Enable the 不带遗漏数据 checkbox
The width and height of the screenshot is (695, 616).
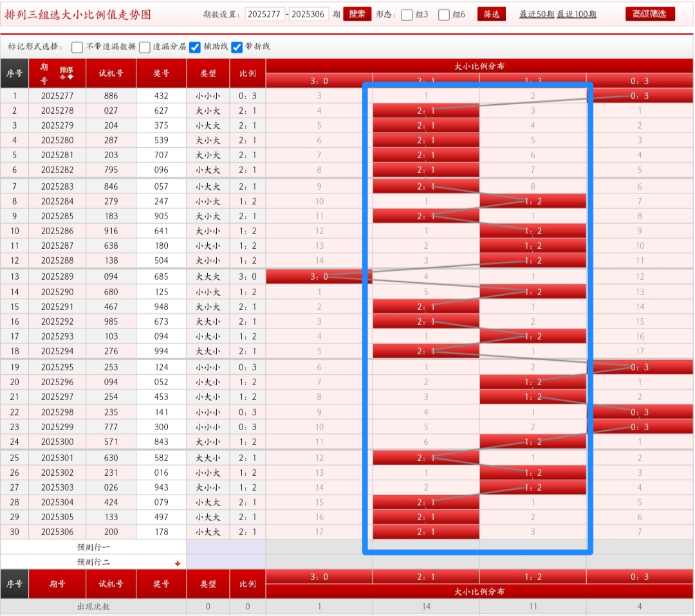(x=77, y=47)
